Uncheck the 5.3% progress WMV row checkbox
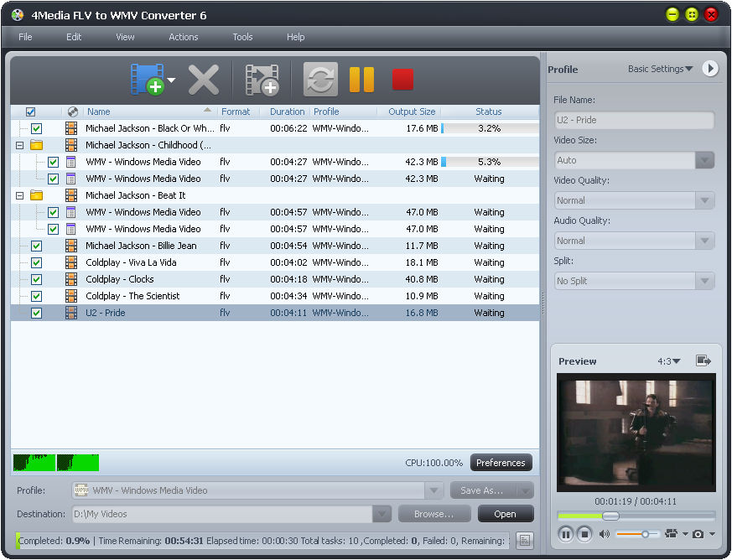Image resolution: width=732 pixels, height=560 pixels. coord(53,162)
